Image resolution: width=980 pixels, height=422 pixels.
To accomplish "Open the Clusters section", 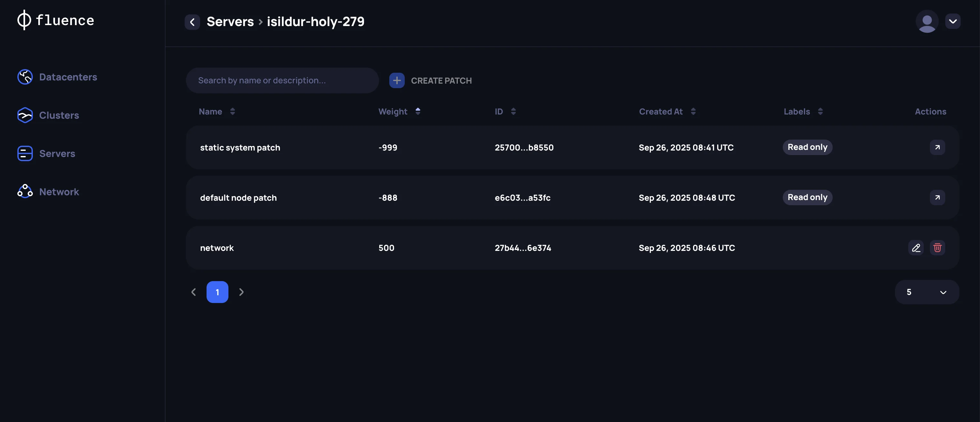I will point(59,115).
